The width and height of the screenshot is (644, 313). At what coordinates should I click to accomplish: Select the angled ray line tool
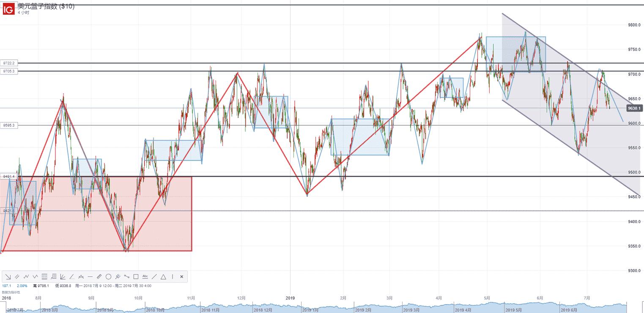pyautogui.click(x=72, y=277)
